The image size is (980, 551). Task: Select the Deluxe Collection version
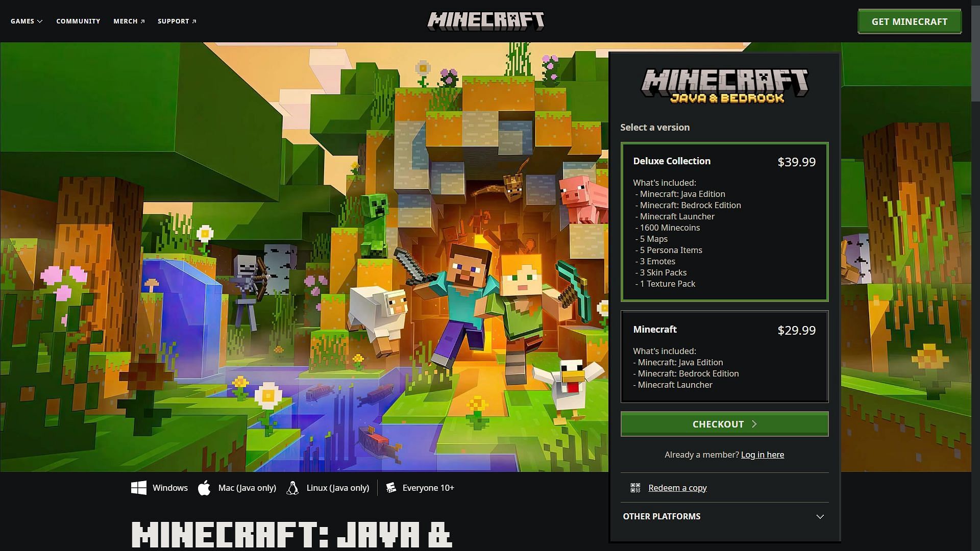[724, 222]
